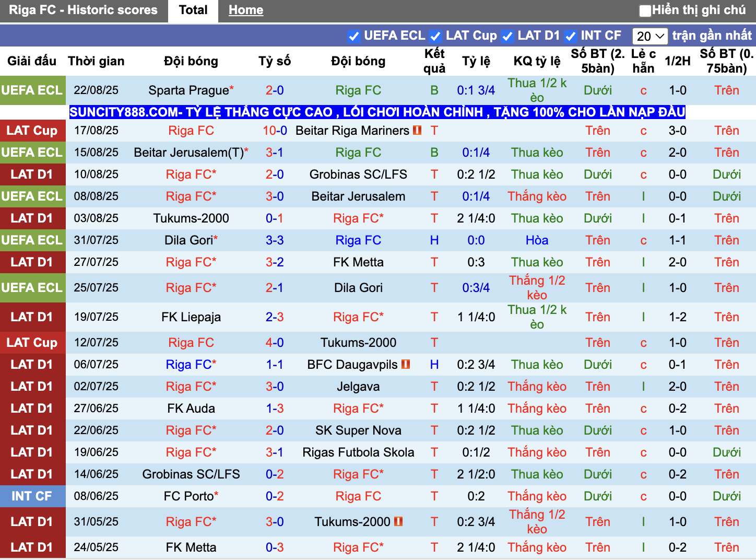Open the SUNCITY888.COM banner link
Screen dimensions: 756x560
coord(377,112)
